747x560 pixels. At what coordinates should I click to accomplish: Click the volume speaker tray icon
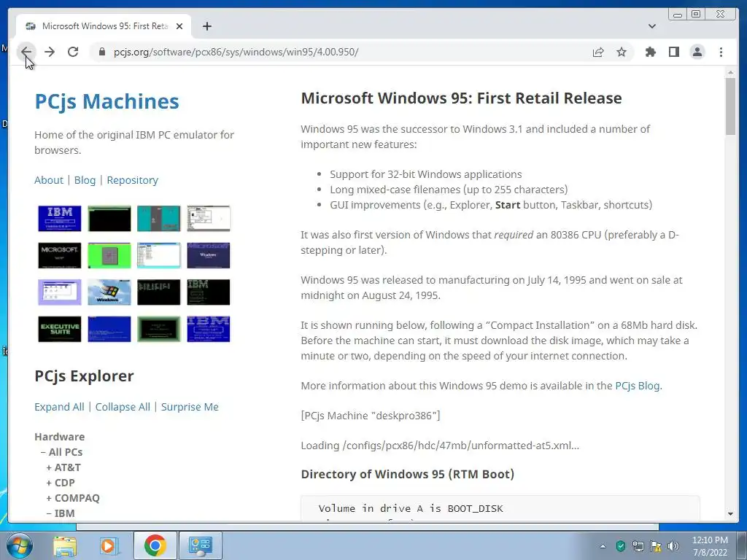pyautogui.click(x=673, y=546)
